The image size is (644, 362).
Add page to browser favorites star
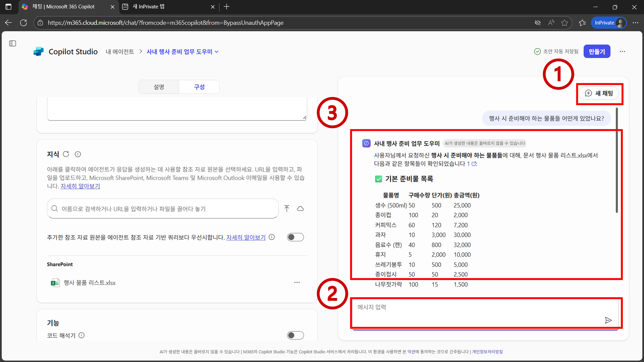pyautogui.click(x=564, y=23)
